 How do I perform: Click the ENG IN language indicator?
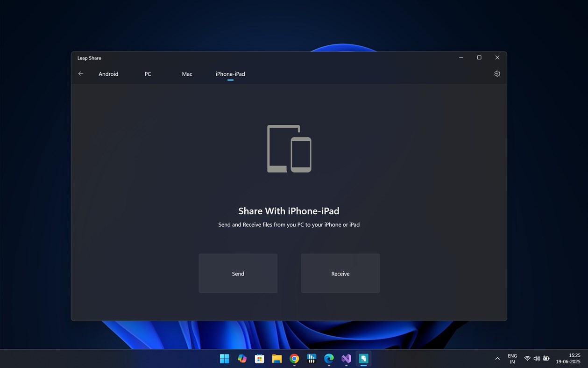tap(512, 358)
